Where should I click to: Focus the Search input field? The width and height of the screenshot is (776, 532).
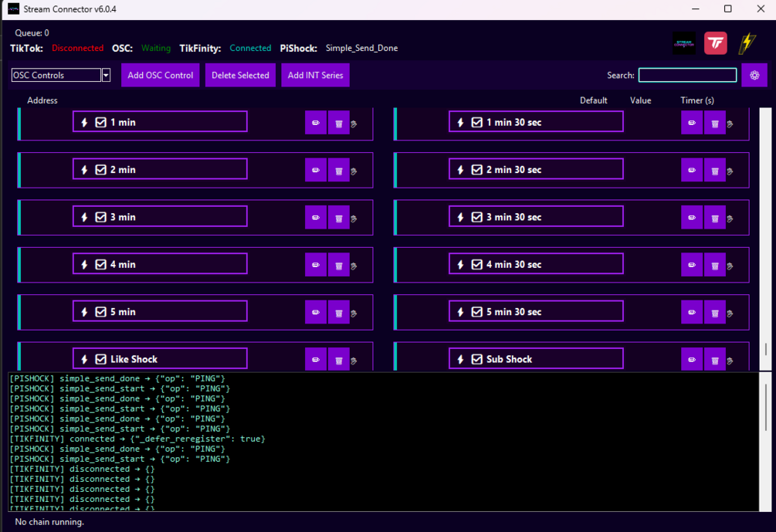(687, 75)
